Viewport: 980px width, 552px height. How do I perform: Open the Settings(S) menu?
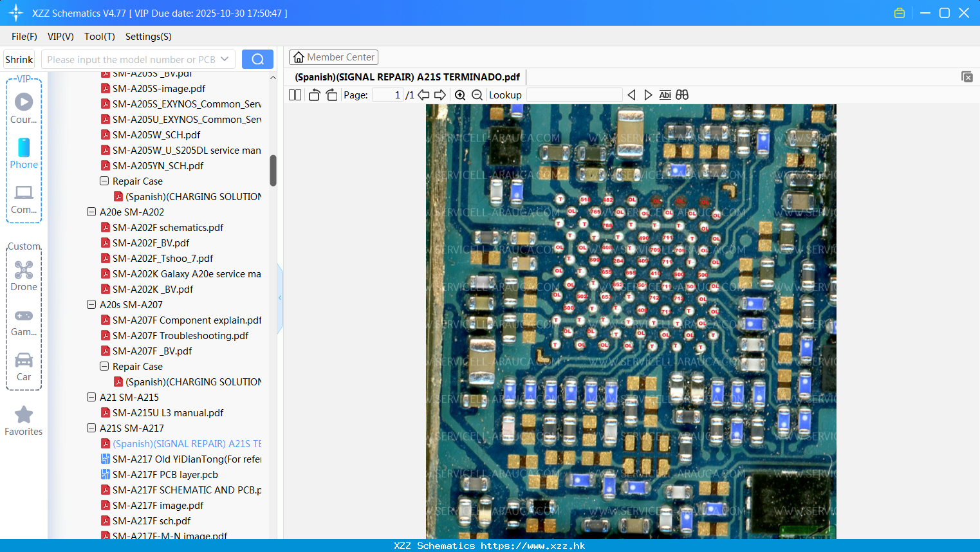click(148, 37)
